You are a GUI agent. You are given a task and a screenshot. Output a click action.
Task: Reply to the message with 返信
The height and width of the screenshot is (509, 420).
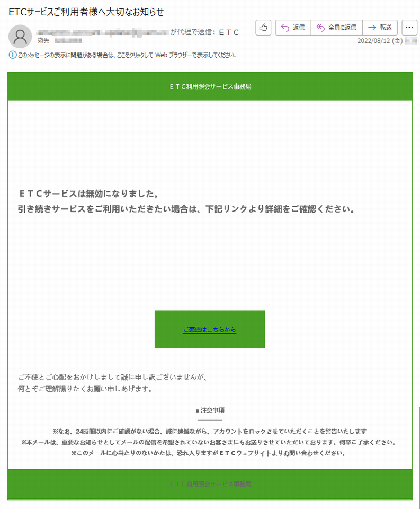pos(293,28)
